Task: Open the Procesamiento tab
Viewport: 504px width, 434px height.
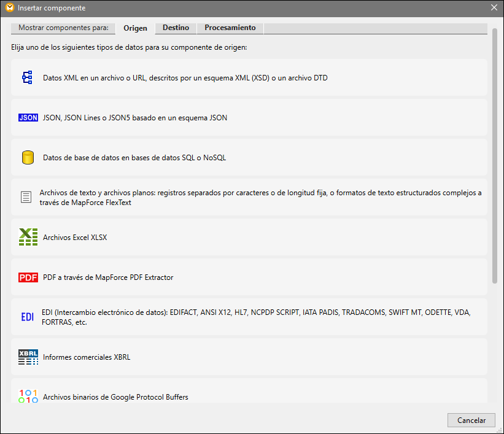Action: [x=230, y=28]
